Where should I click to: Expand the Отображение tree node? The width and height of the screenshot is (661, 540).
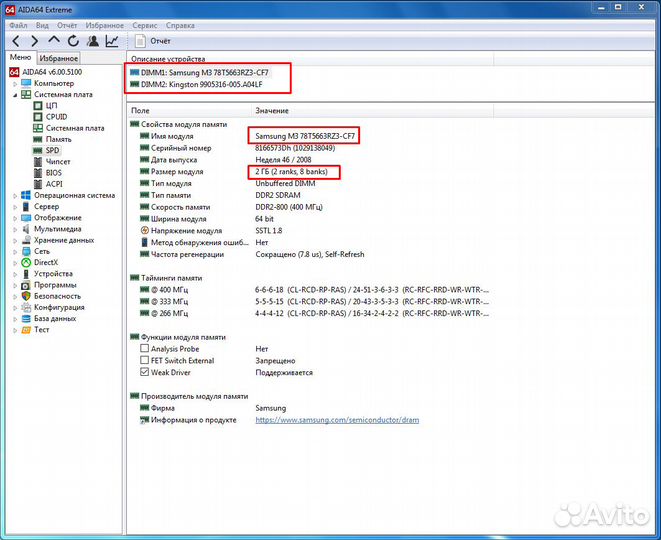pyautogui.click(x=15, y=218)
